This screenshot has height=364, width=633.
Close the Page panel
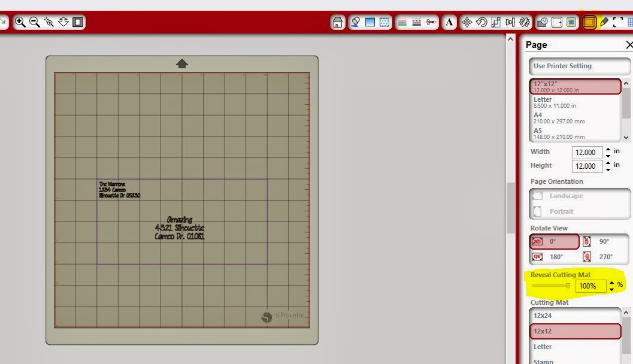[x=629, y=45]
